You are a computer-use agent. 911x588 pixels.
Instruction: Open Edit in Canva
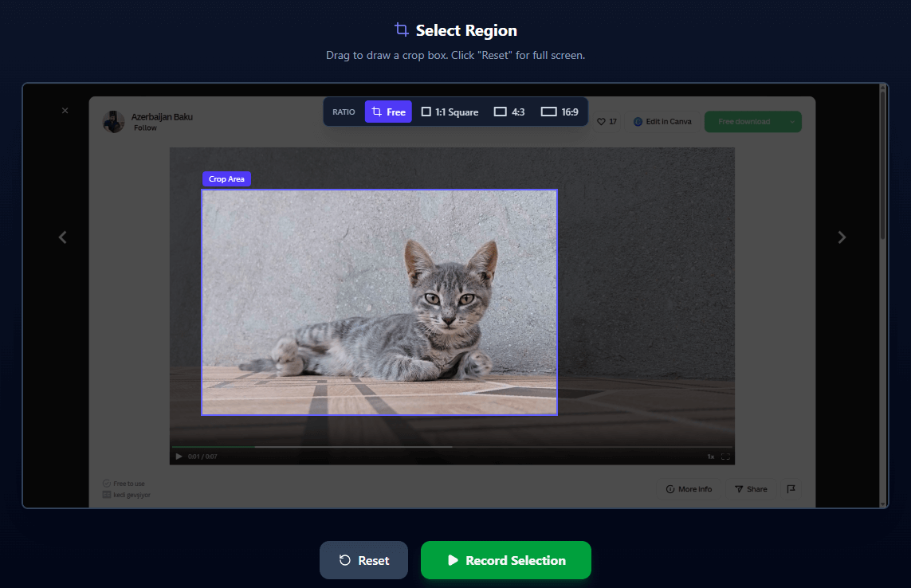[662, 121]
